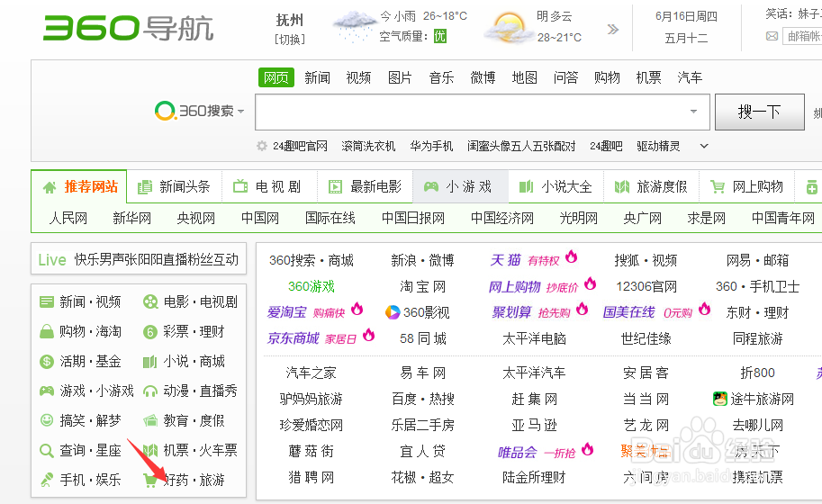Click the 动漫·直播秀 headphone icon
The width and height of the screenshot is (822, 504).
point(150,391)
